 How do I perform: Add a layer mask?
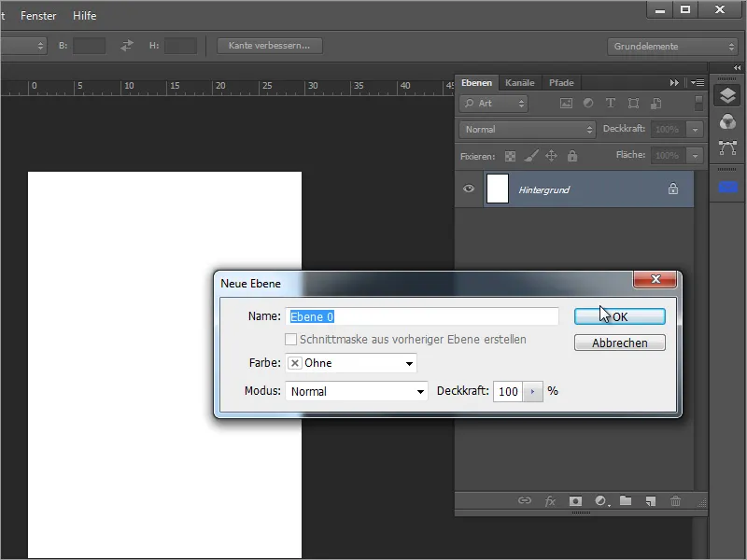tap(575, 500)
